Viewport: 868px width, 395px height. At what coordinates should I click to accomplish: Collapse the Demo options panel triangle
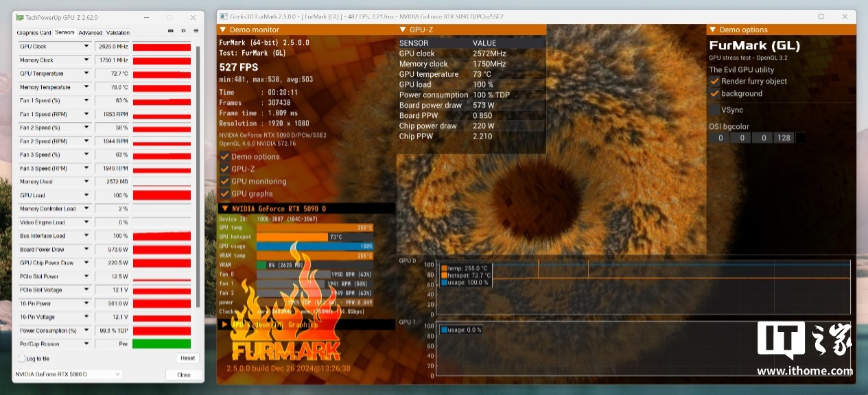[712, 29]
